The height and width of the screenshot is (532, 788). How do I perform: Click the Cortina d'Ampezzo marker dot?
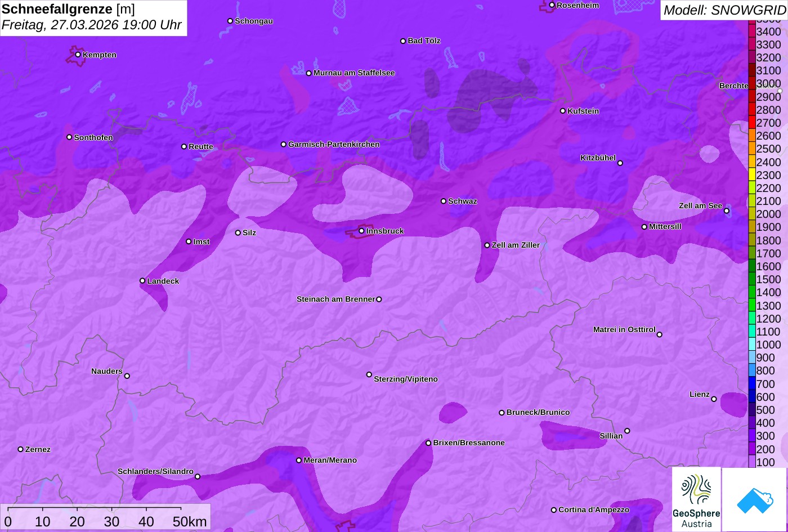(x=553, y=510)
